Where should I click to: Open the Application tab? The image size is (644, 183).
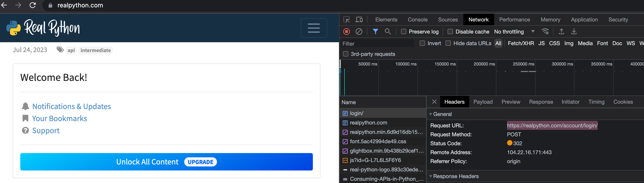pyautogui.click(x=584, y=19)
